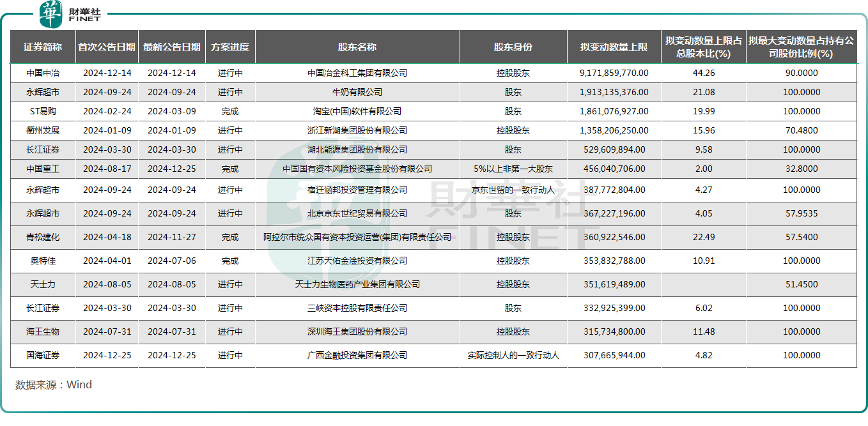Click the 实际控制人的一致行动人 identity cell

tap(513, 355)
